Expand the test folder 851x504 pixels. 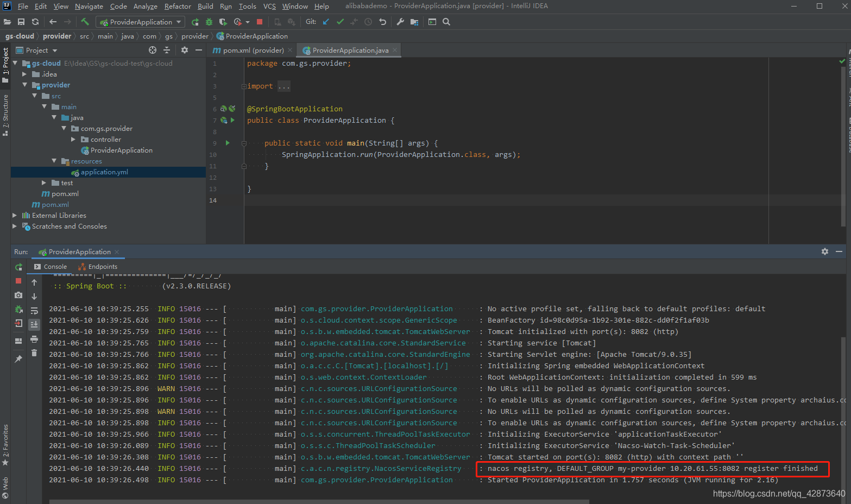point(44,183)
